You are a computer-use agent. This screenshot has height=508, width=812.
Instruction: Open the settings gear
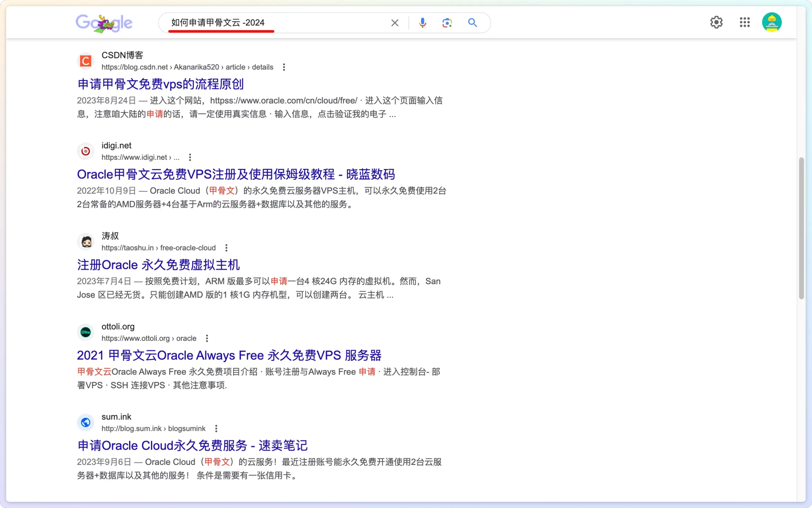[717, 23]
